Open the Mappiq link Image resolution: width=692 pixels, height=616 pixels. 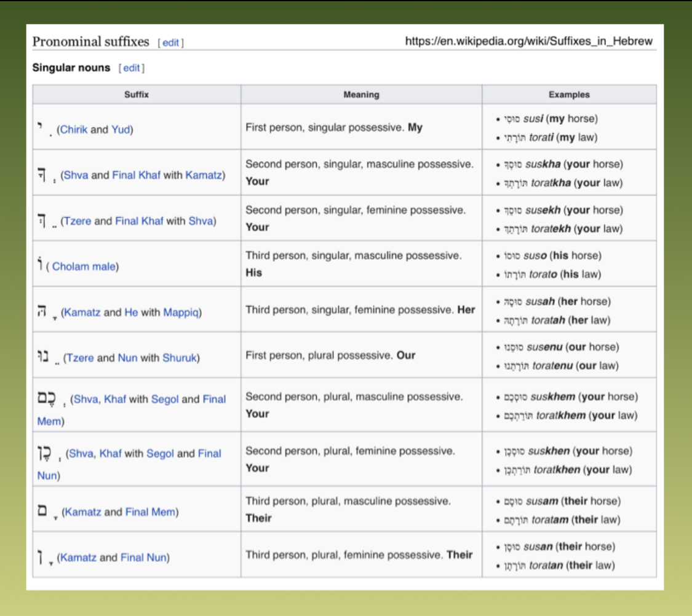[x=182, y=312]
